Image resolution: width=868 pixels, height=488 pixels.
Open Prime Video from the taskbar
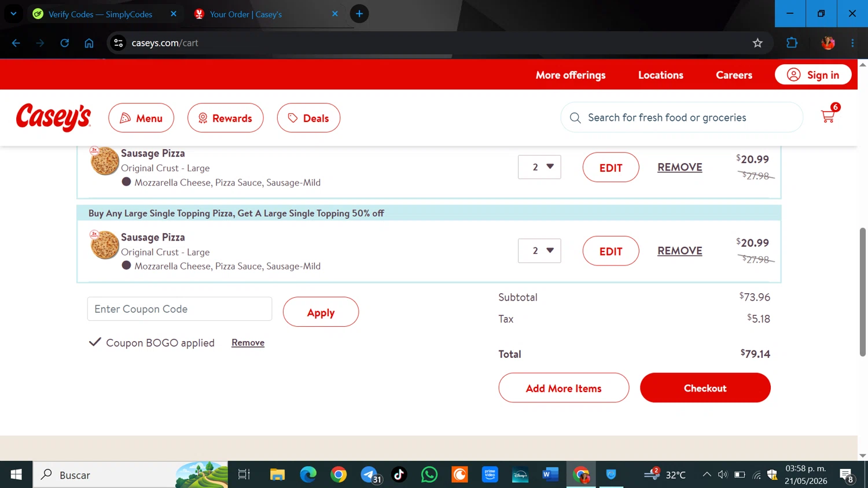tap(490, 475)
